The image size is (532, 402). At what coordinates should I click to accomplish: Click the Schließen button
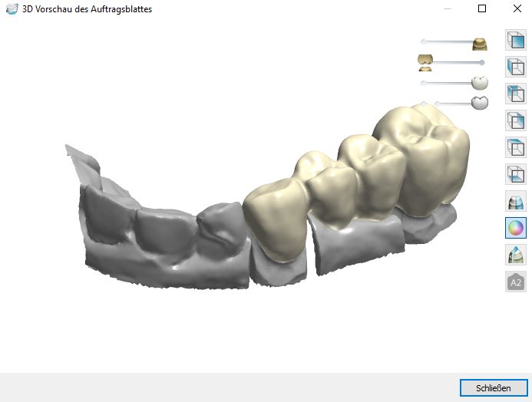[x=494, y=387]
